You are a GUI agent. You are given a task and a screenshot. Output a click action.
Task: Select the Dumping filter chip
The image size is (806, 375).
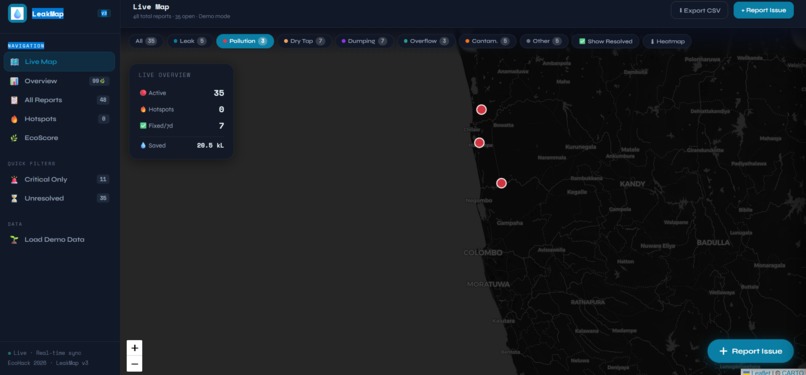pyautogui.click(x=364, y=41)
